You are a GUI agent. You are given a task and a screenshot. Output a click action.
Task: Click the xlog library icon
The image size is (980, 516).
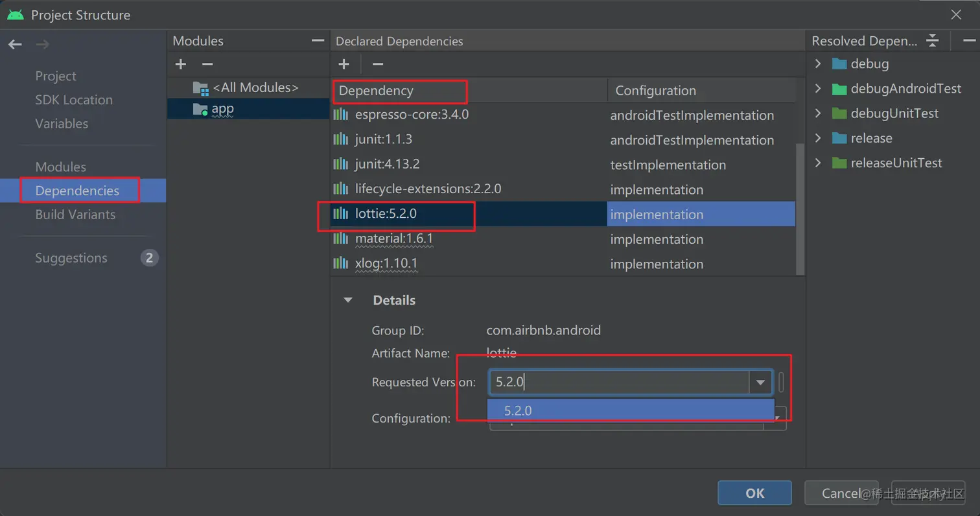341,263
